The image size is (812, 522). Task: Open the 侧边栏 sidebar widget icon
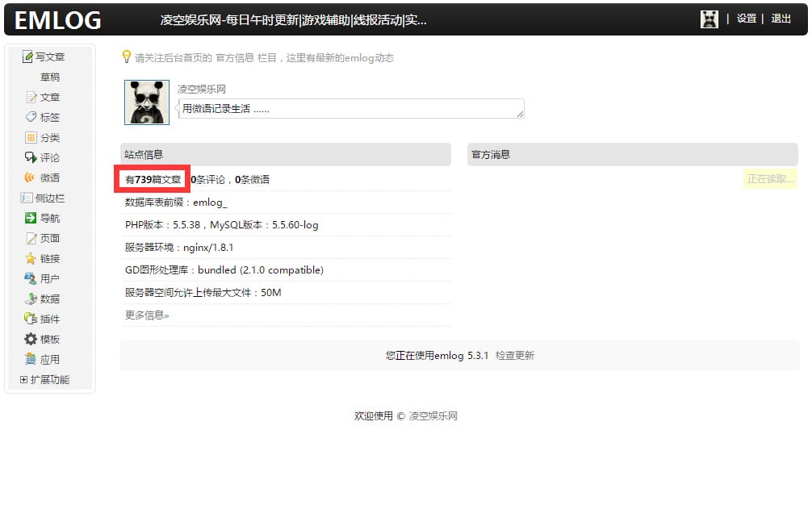[x=28, y=198]
